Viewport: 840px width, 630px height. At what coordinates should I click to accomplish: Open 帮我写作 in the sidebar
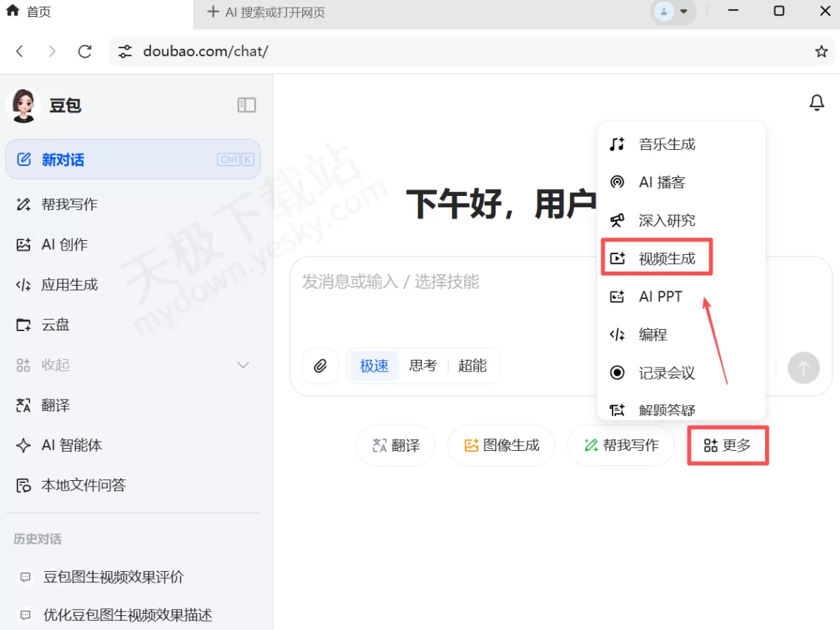pyautogui.click(x=133, y=204)
